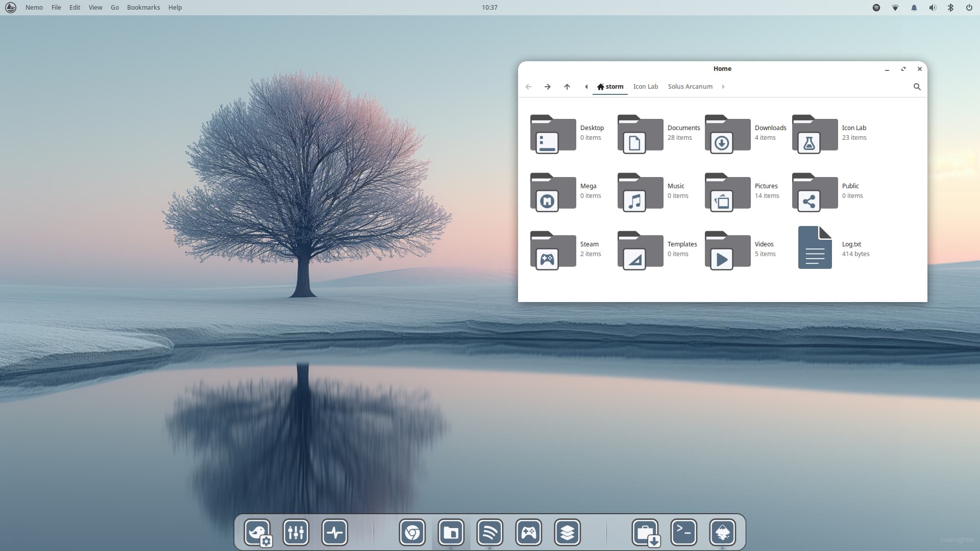The height and width of the screenshot is (551, 980).
Task: Toggle the Bluetooth indicator in panel
Action: tap(950, 8)
